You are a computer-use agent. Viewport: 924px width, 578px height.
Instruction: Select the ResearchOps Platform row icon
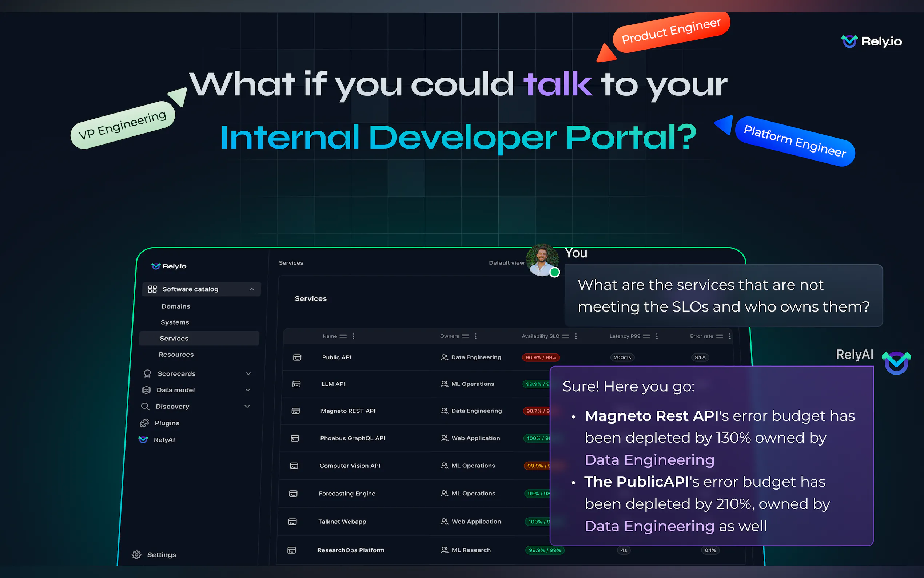(x=292, y=550)
